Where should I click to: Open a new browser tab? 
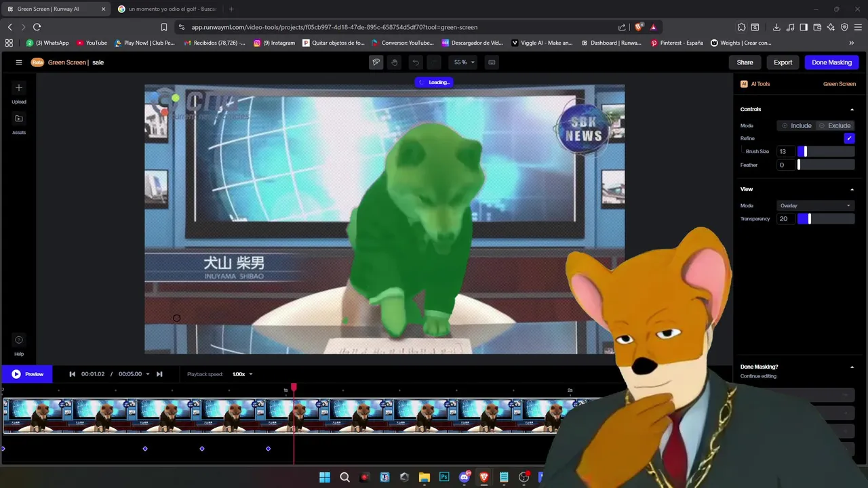click(231, 9)
